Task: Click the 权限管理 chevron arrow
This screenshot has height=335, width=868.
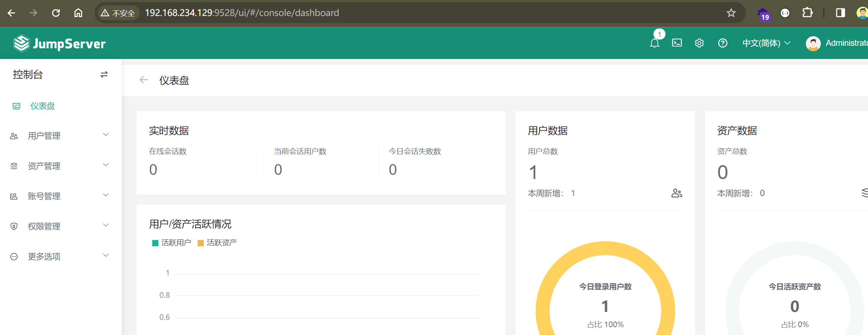Action: 106,225
